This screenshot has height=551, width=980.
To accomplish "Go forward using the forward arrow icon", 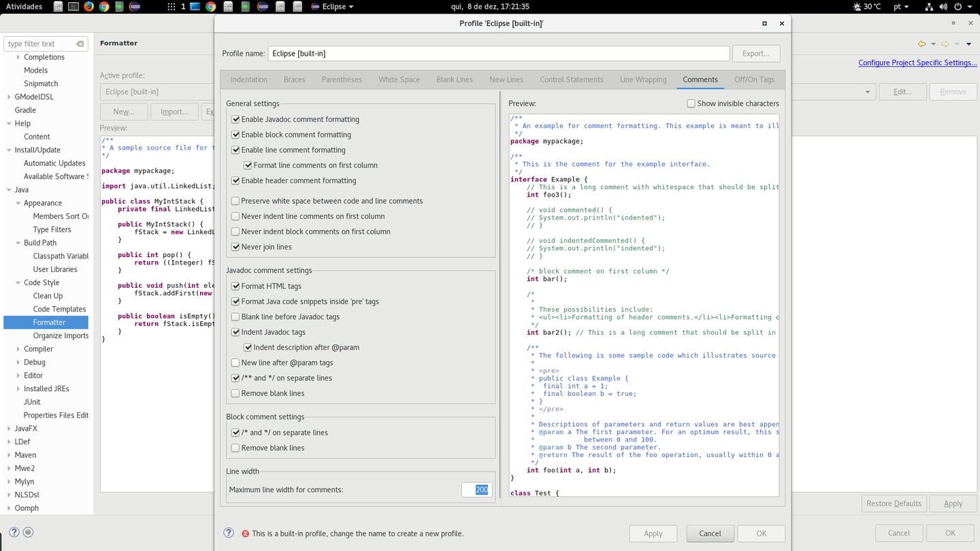I will point(945,44).
